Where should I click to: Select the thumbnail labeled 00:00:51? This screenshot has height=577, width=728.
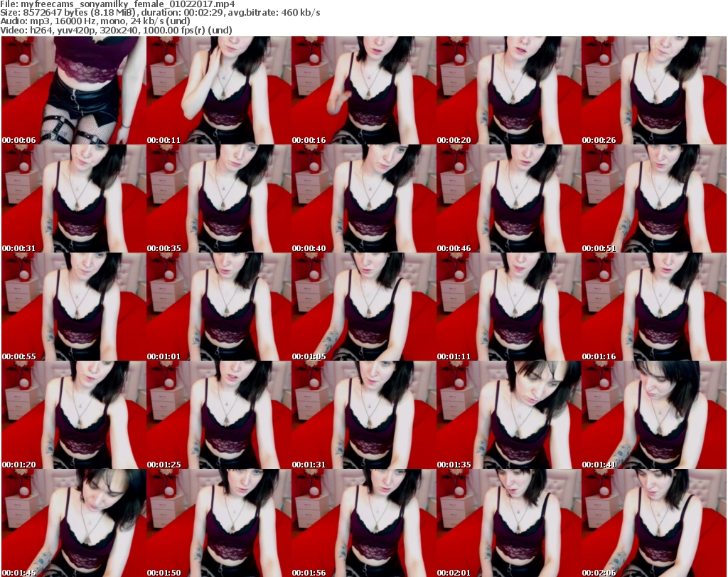click(x=654, y=198)
